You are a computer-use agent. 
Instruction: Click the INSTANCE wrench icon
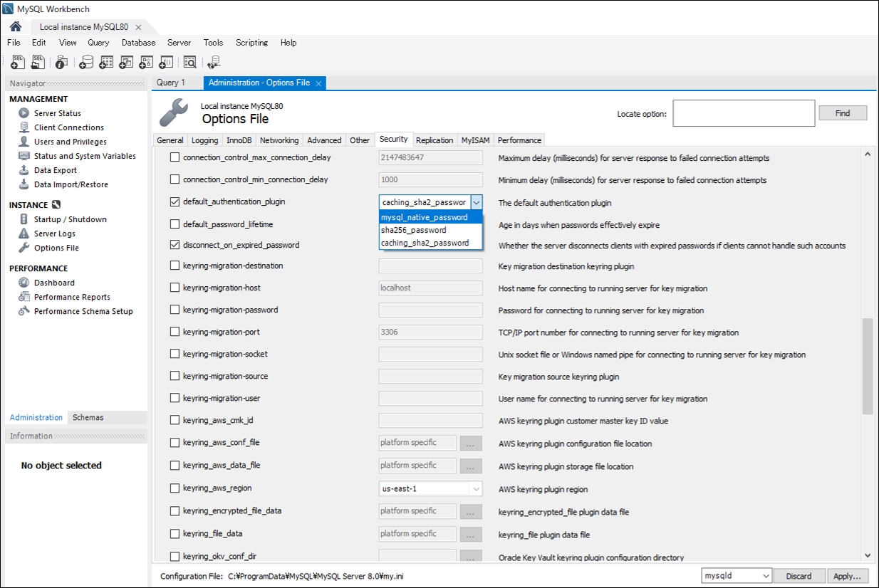56,205
